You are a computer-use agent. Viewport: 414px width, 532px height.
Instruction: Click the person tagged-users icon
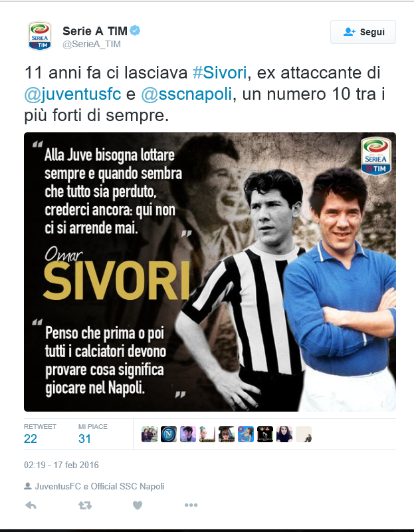tap(28, 486)
